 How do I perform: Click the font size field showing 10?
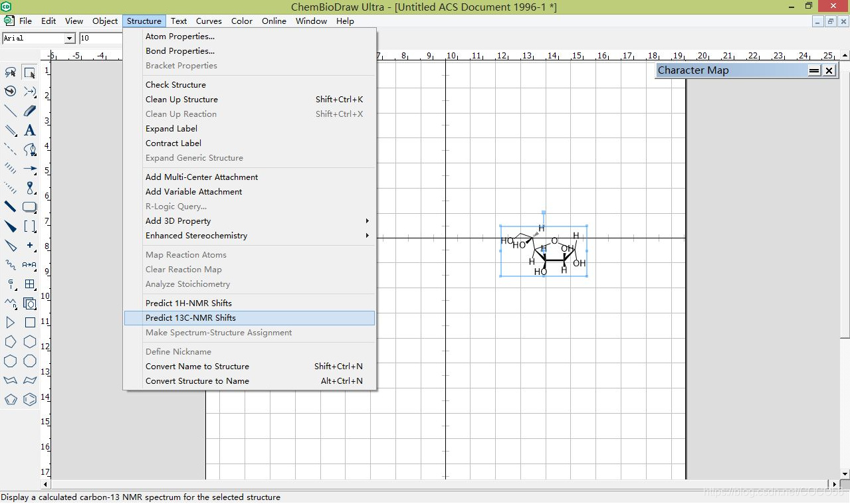click(100, 39)
